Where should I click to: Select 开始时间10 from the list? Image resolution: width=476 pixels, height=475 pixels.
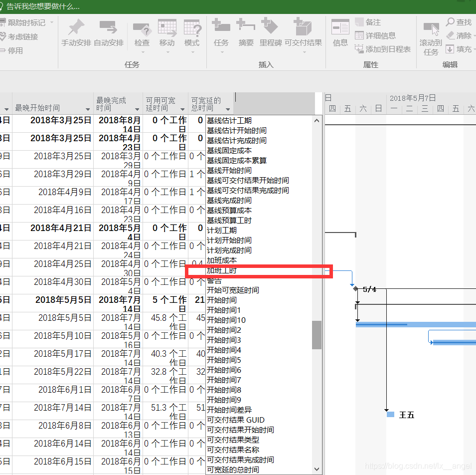point(226,320)
